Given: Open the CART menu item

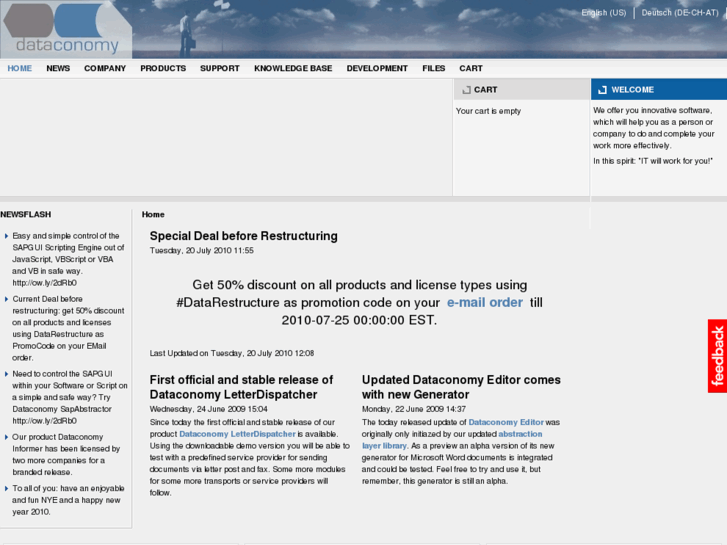Looking at the screenshot, I should tap(471, 68).
